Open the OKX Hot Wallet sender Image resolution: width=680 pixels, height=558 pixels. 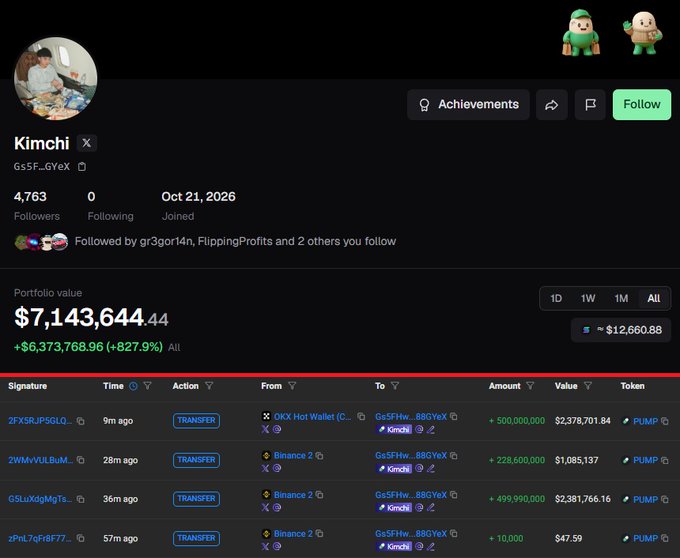(x=313, y=417)
